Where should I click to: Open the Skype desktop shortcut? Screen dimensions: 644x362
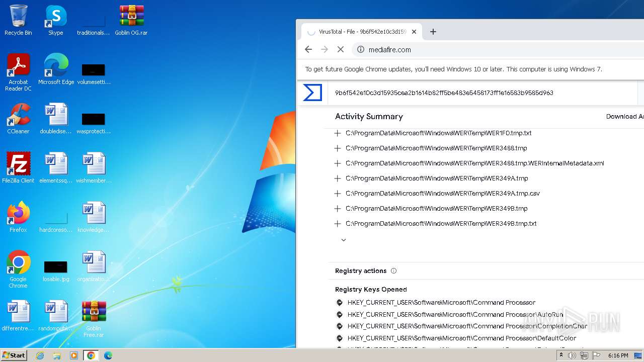pyautogui.click(x=56, y=20)
